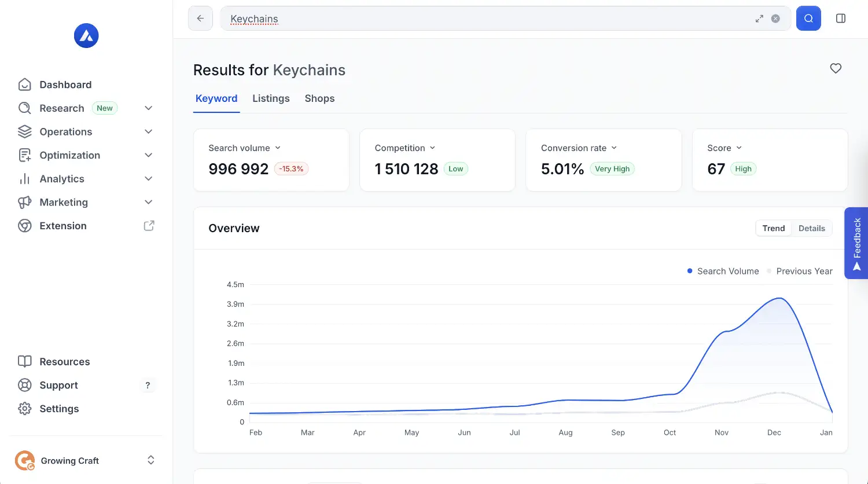
Task: Expand the Operations menu chevron
Action: (x=148, y=132)
